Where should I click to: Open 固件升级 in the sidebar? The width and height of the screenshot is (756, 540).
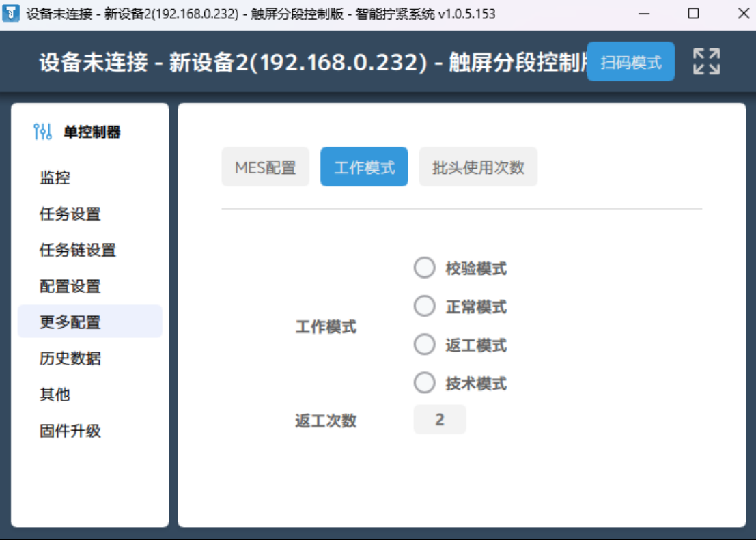(x=89, y=431)
